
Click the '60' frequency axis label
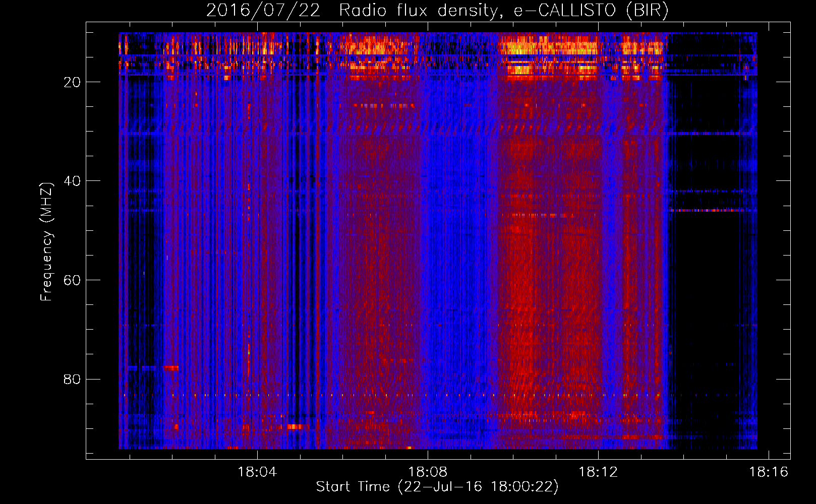click(72, 280)
